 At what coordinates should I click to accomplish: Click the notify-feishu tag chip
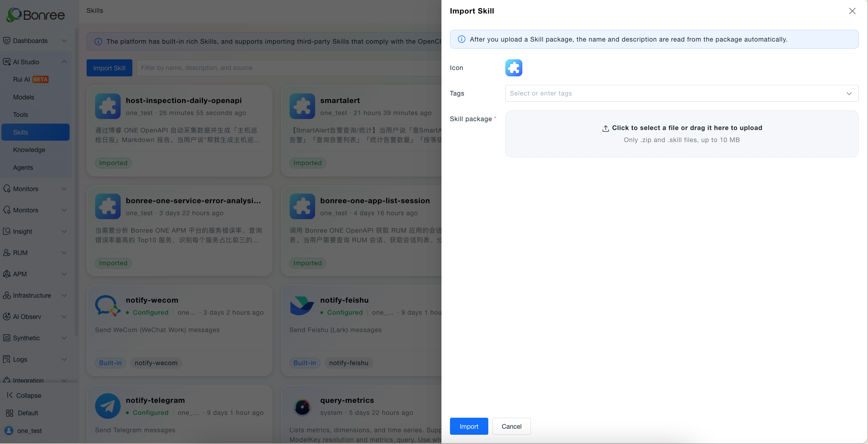point(349,363)
